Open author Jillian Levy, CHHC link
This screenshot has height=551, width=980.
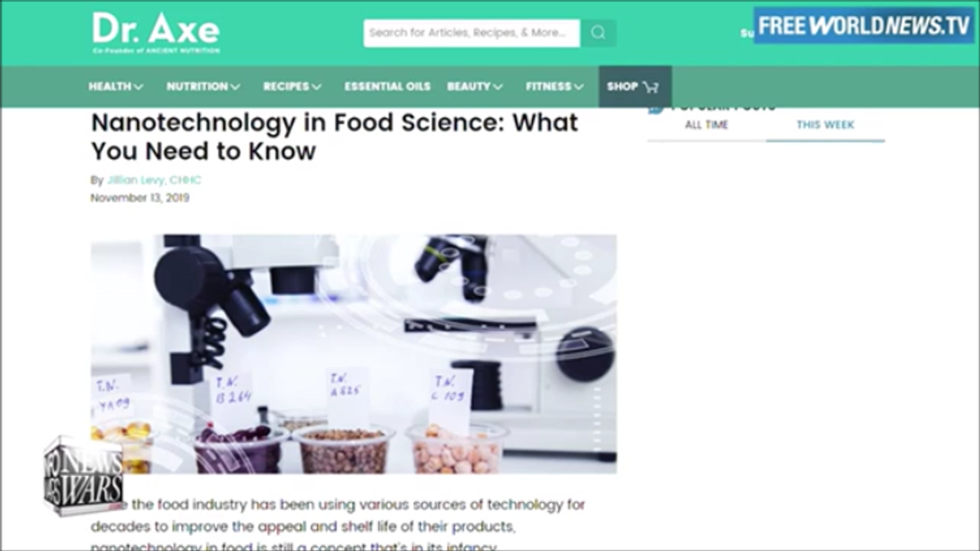coord(154,180)
